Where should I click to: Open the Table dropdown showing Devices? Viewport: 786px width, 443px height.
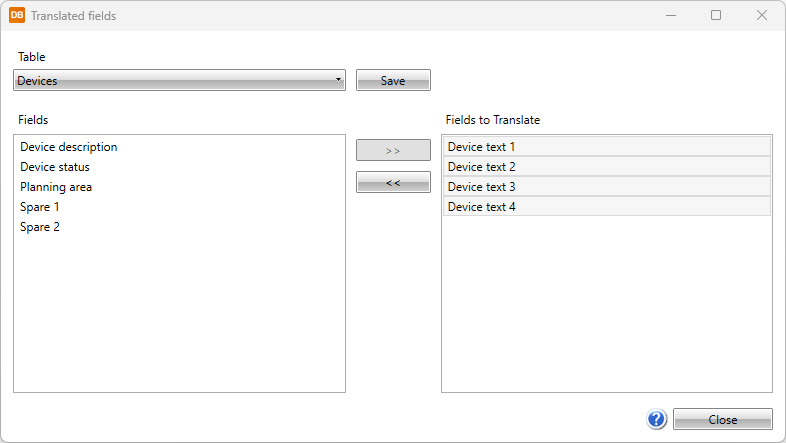coord(180,81)
